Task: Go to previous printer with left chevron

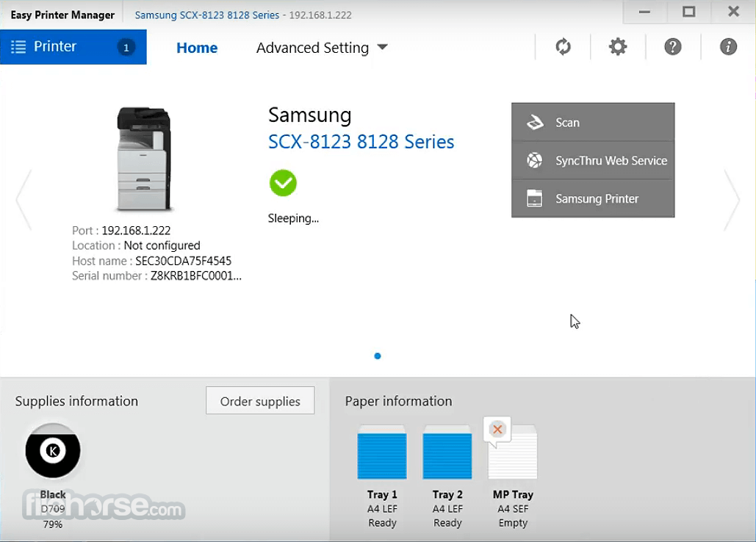Action: coord(24,200)
